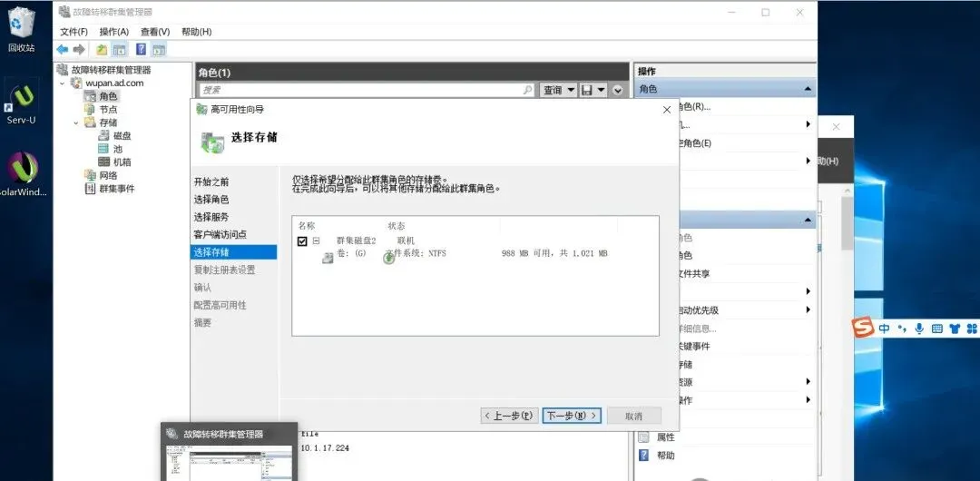Screen dimensions: 980x481
Task: Click the 客户端访问点 step in wizard sidebar
Action: (220, 234)
